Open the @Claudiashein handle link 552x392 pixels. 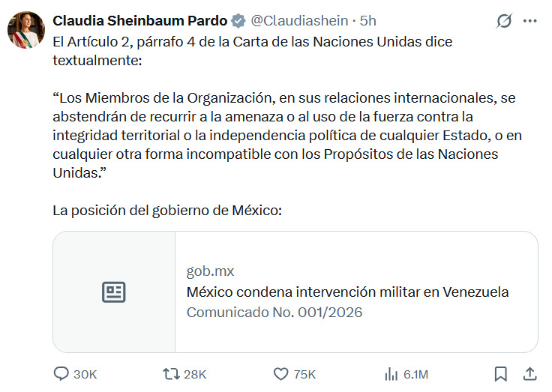point(299,21)
